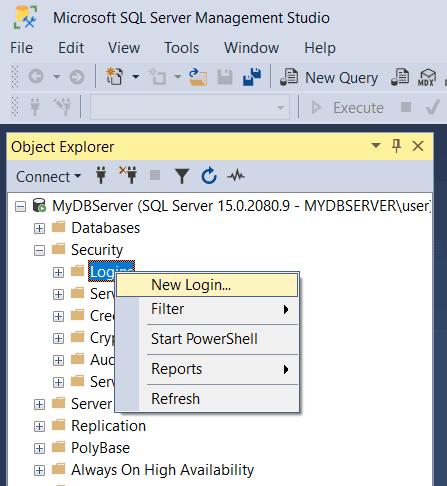Click Object Explorer connect plug icon
The height and width of the screenshot is (486, 447).
point(101,175)
